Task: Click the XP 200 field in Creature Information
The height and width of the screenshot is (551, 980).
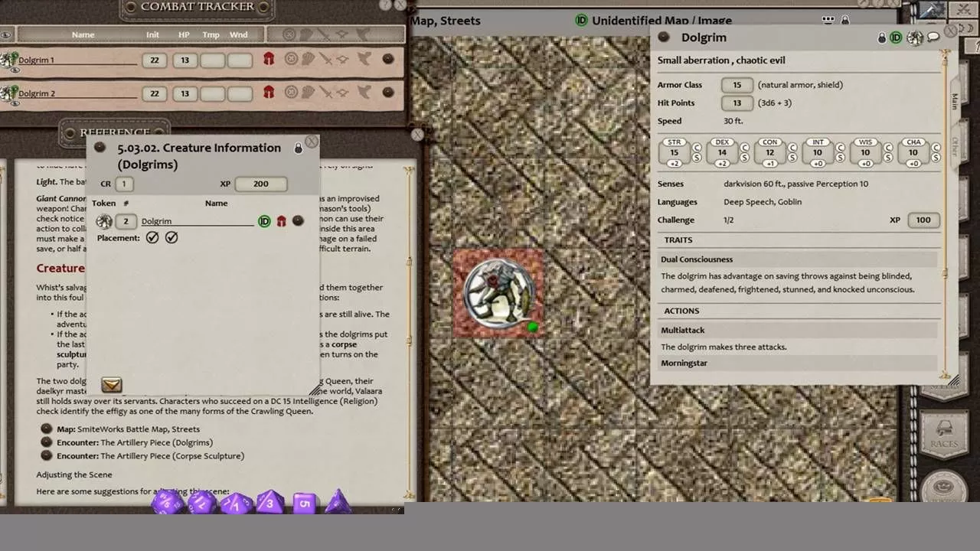Action: pos(261,184)
